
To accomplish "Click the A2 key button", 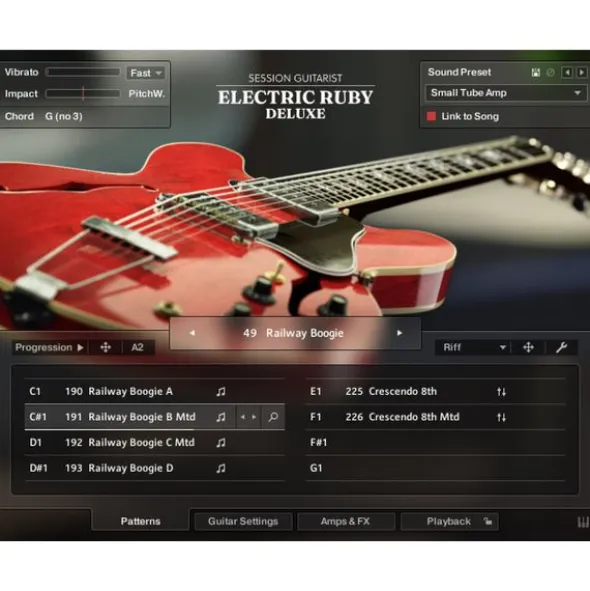I will click(x=138, y=348).
